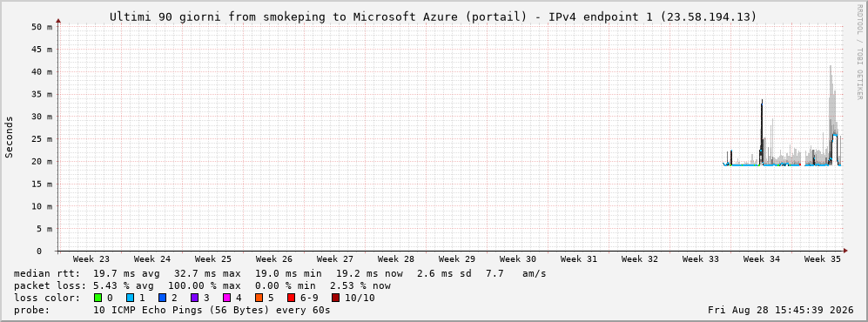Click the median rtt statistics line
Viewport: 868px width, 322px height.
[x=279, y=273]
